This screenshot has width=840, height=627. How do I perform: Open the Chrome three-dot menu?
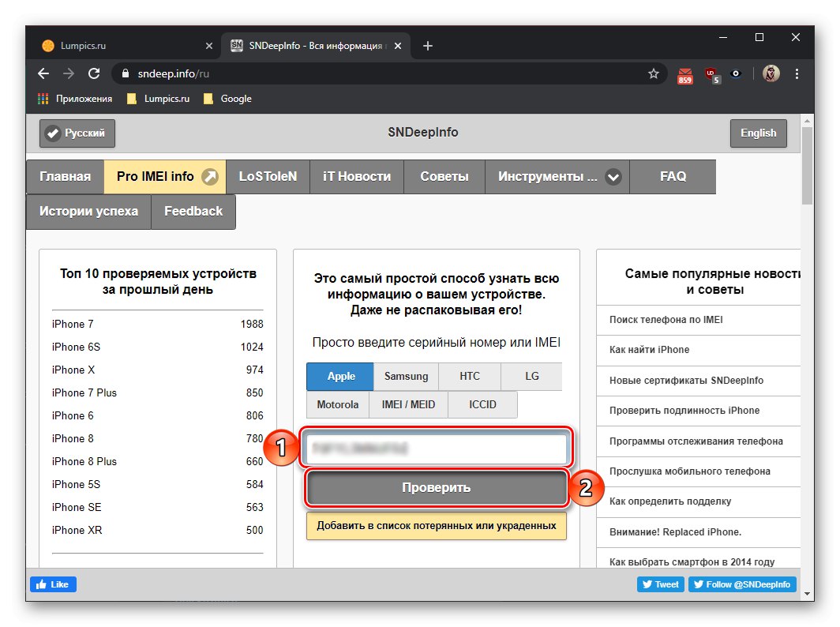click(797, 73)
